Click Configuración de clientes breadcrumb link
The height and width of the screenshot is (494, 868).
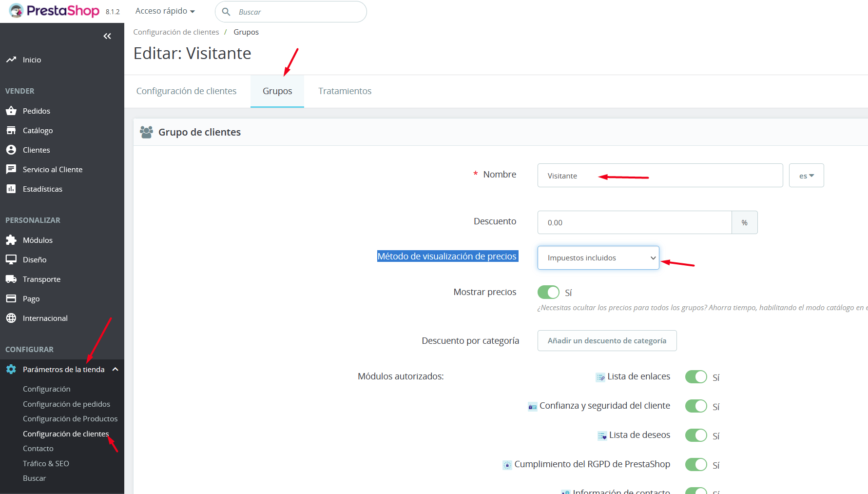pos(176,32)
